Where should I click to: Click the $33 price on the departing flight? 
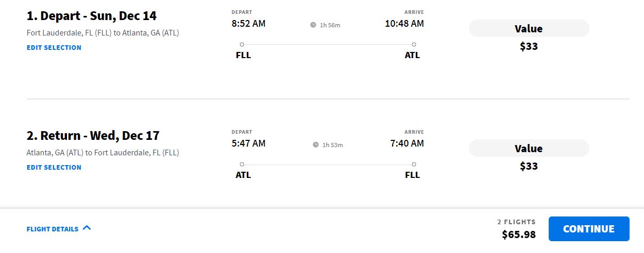click(529, 46)
